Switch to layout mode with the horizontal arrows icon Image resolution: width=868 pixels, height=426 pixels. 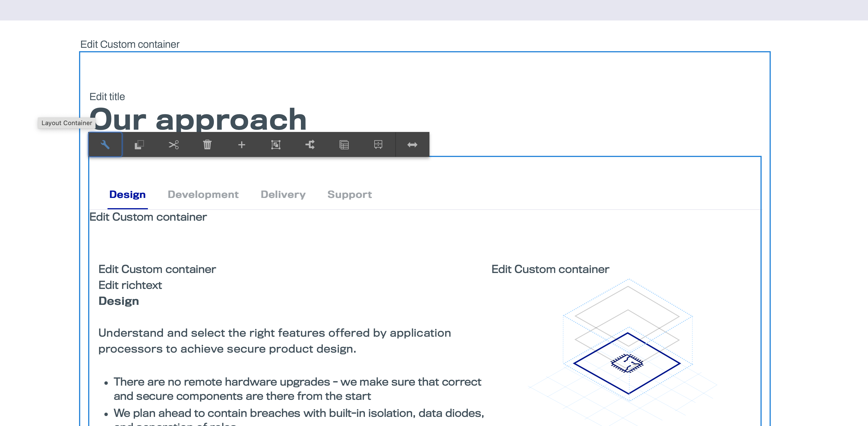[x=412, y=144]
